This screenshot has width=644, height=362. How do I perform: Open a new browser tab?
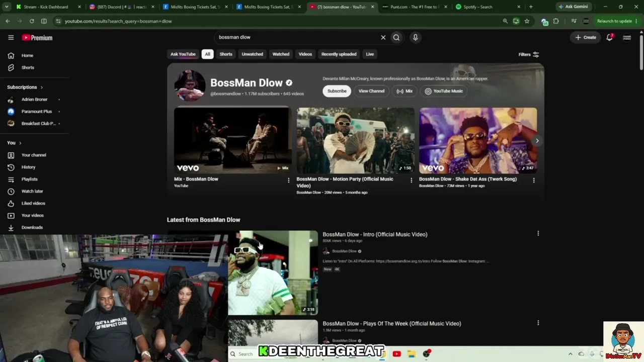click(531, 7)
